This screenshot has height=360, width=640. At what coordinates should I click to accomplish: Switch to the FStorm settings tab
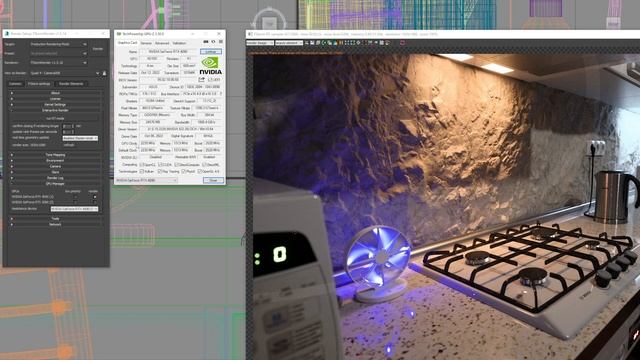[39, 84]
